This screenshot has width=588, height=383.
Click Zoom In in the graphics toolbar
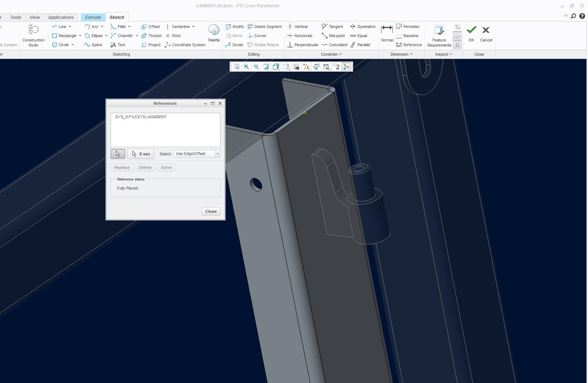tap(247, 67)
